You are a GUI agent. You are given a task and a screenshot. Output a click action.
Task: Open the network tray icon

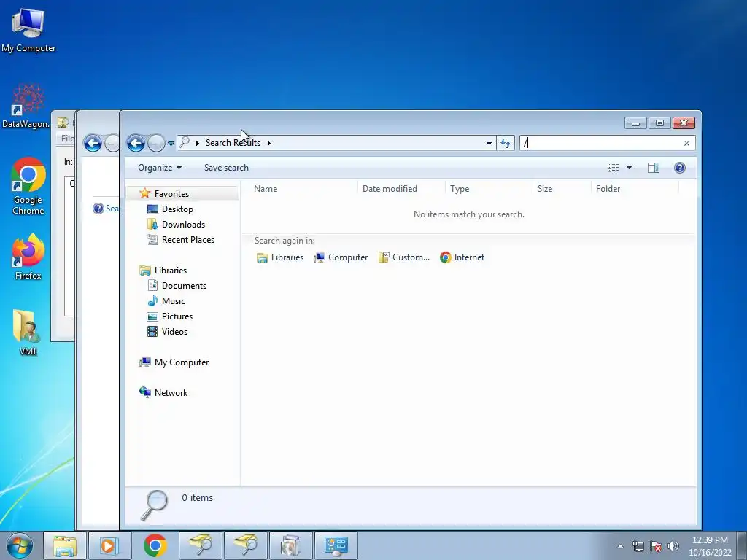coord(638,546)
